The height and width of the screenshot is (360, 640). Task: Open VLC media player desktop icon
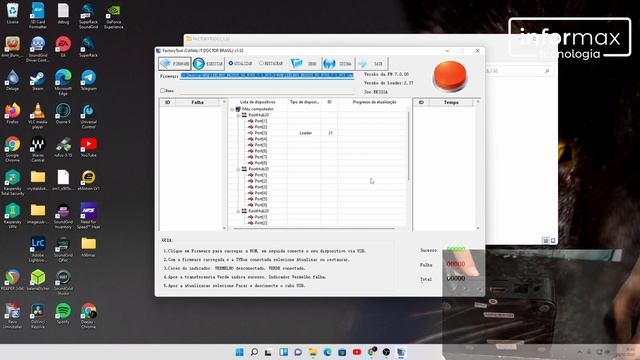[x=38, y=116]
